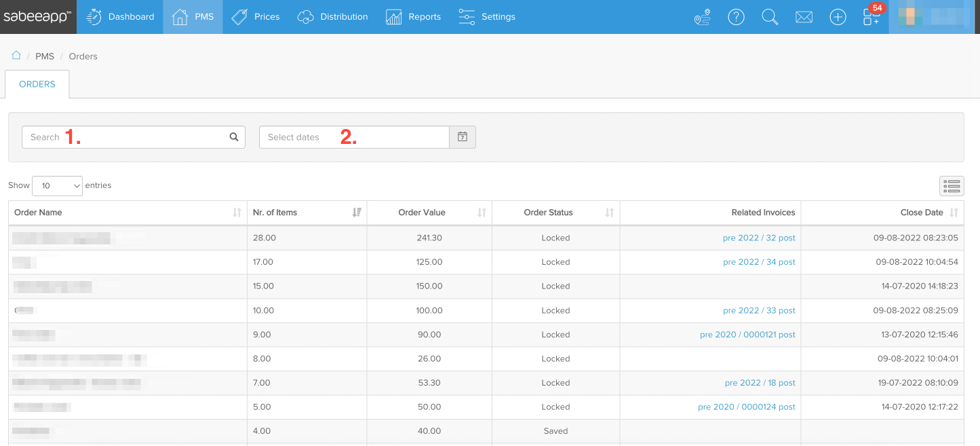Toggle the list view columns icon
Image resolution: width=980 pixels, height=446 pixels.
[x=952, y=185]
